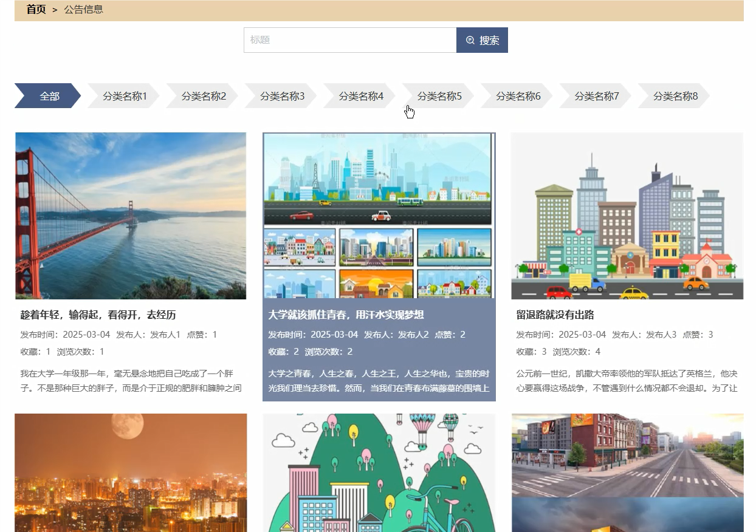Open the city skyline collage thumbnail
The image size is (756, 532).
pos(379,216)
